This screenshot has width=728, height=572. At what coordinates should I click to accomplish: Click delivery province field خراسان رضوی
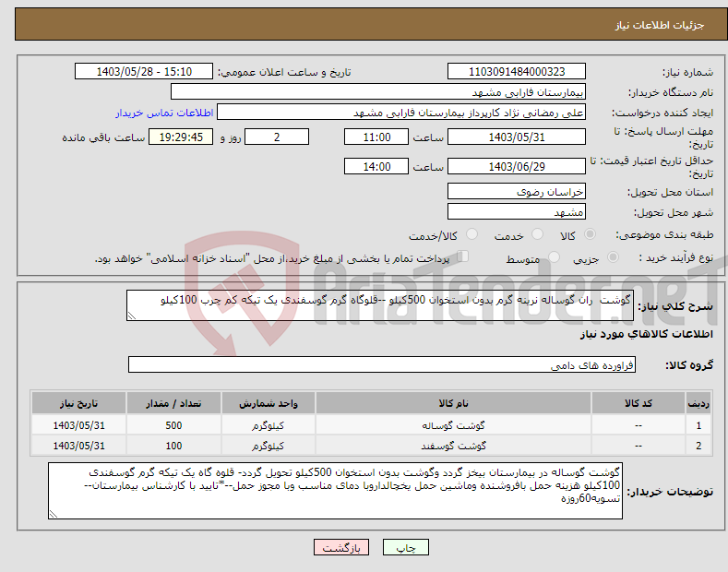coord(517,191)
